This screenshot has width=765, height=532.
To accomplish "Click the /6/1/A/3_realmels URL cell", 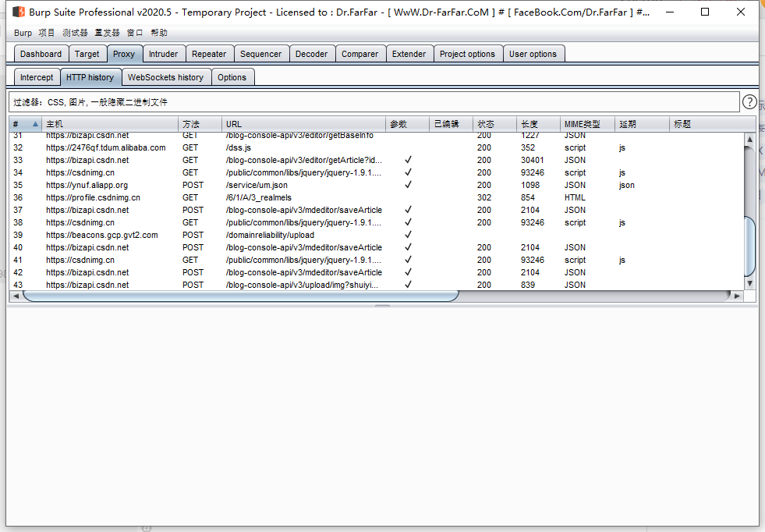I will (x=259, y=197).
